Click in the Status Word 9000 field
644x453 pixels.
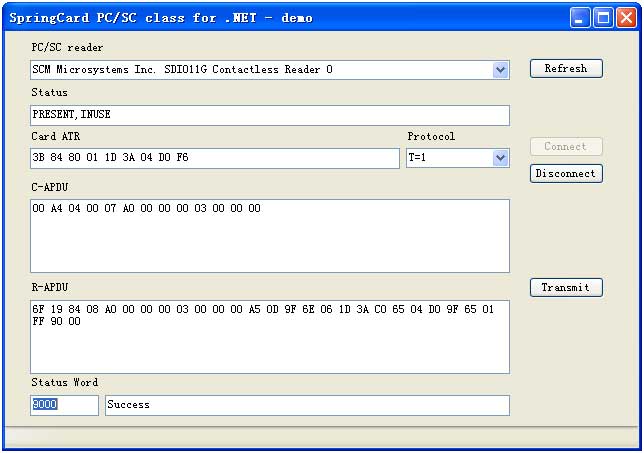(64, 405)
